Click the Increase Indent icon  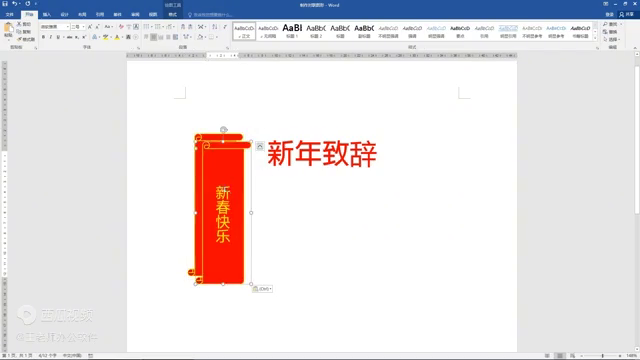(x=190, y=27)
